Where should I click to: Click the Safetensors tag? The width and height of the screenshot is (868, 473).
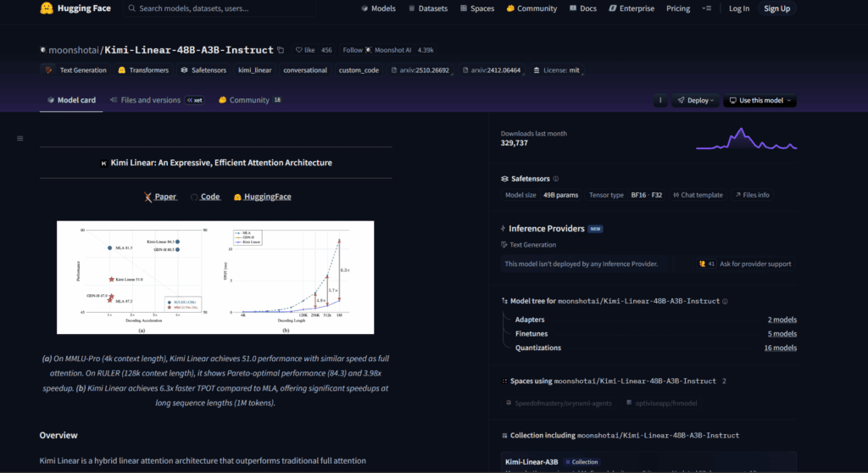[203, 70]
